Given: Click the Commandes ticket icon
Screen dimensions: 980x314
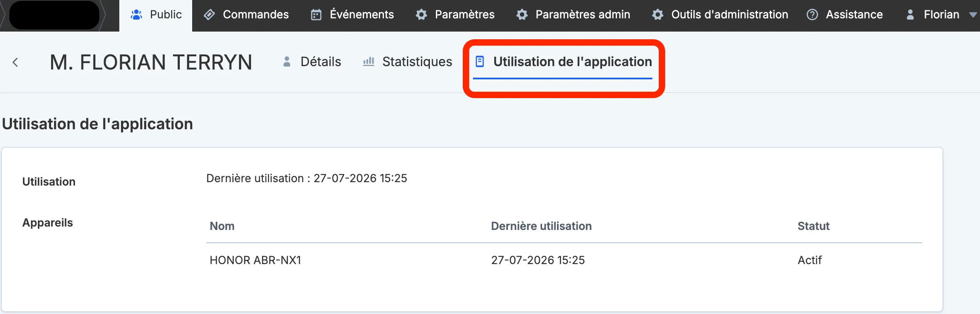Looking at the screenshot, I should pos(209,15).
